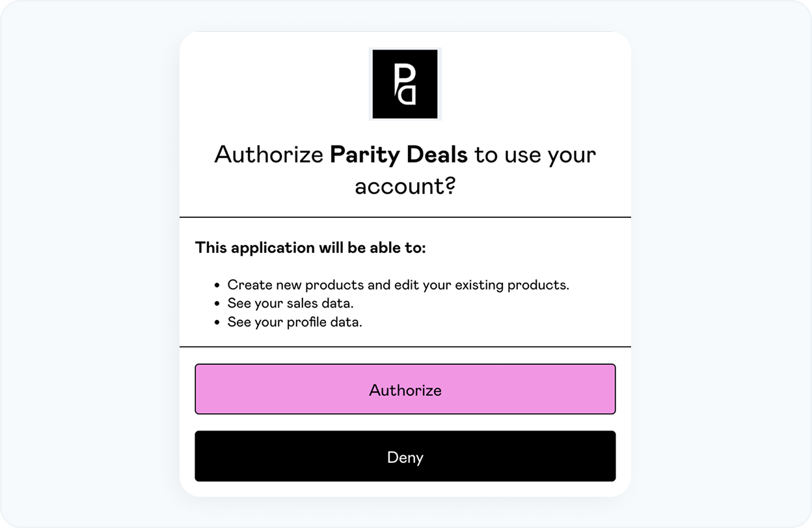Click the light blue page background
The image size is (812, 528).
[x=78, y=260]
